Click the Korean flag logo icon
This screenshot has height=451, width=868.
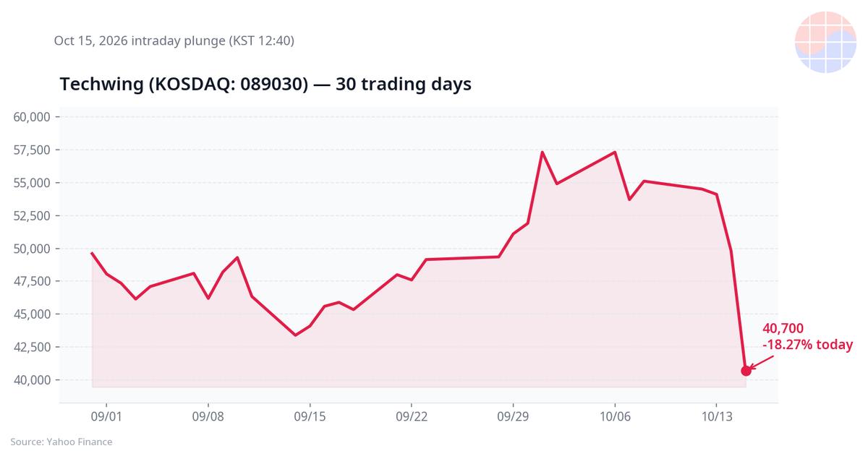pyautogui.click(x=825, y=42)
